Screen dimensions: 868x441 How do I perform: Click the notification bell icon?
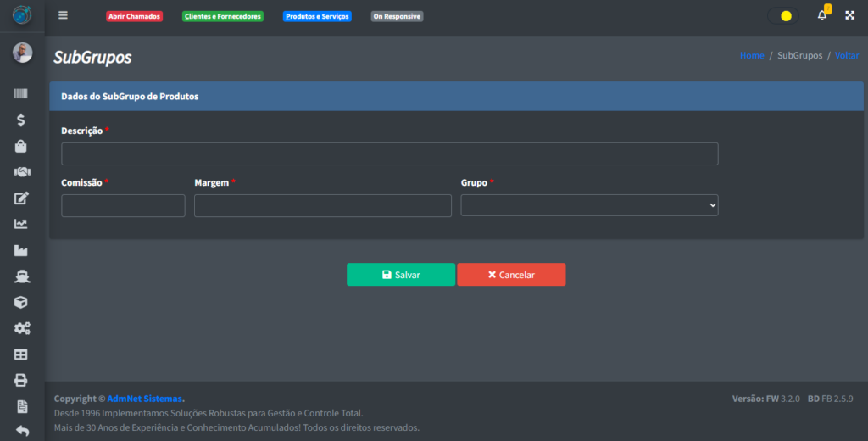pyautogui.click(x=821, y=15)
